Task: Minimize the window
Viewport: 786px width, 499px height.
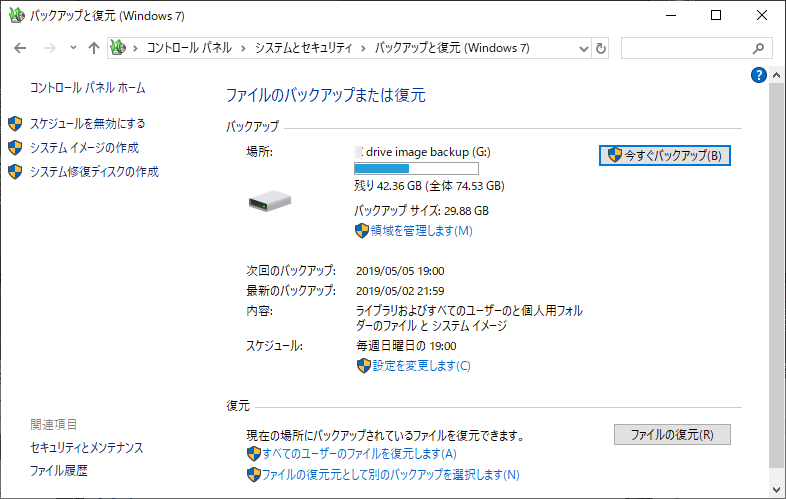Action: pos(671,16)
